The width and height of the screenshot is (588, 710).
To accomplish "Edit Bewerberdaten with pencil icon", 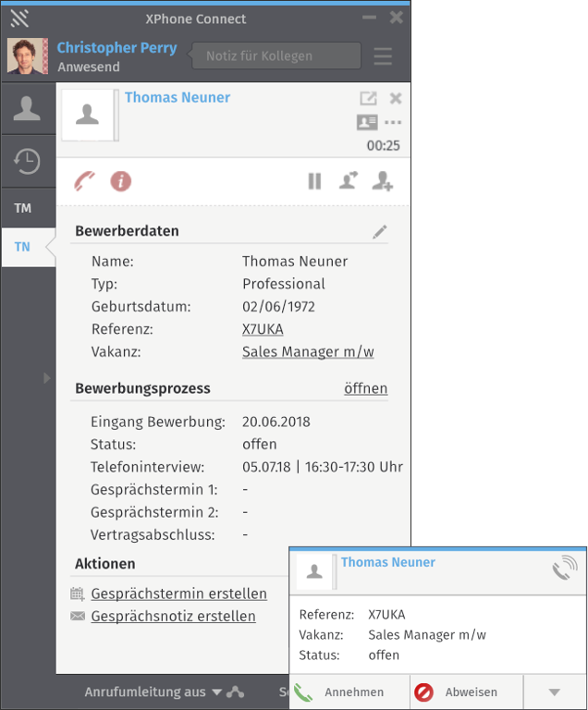I will 380,232.
